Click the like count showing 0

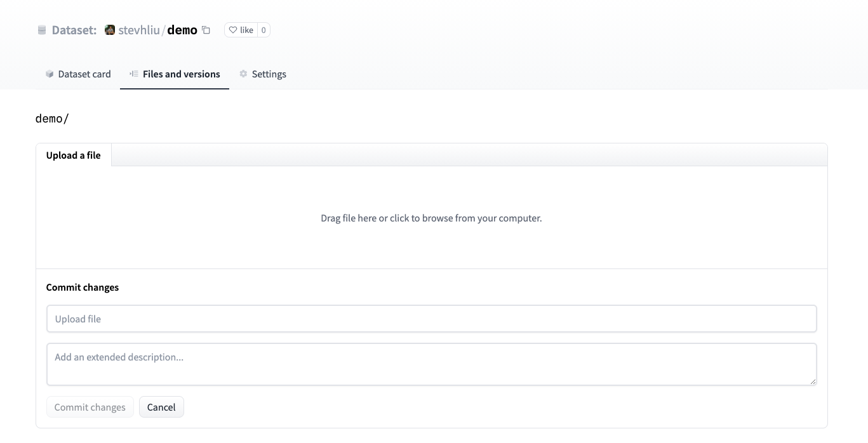pyautogui.click(x=264, y=30)
